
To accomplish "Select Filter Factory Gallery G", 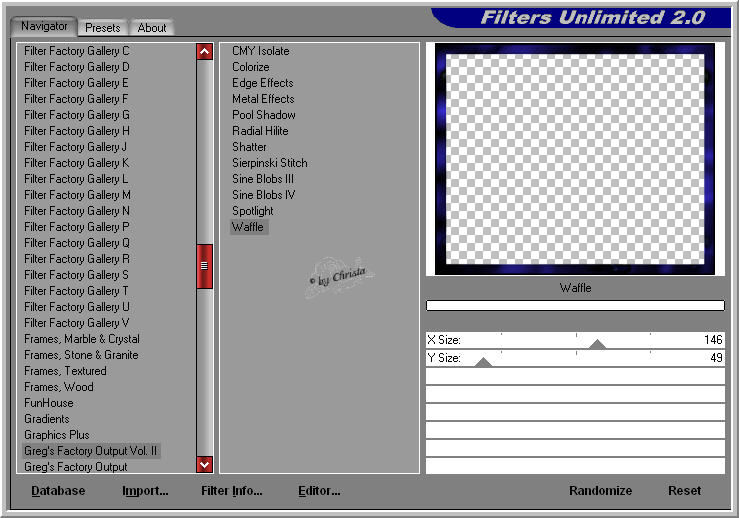I will click(x=77, y=115).
